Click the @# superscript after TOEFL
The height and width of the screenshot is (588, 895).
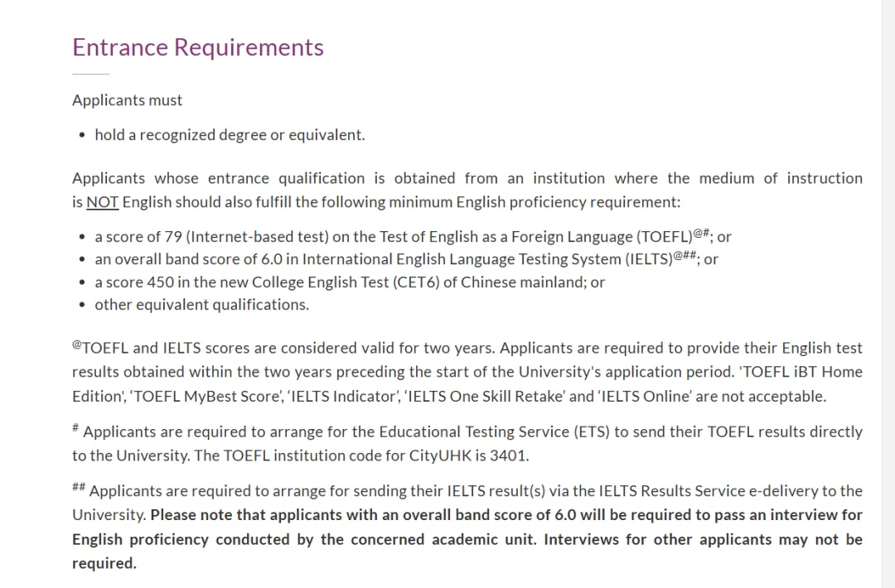point(701,233)
